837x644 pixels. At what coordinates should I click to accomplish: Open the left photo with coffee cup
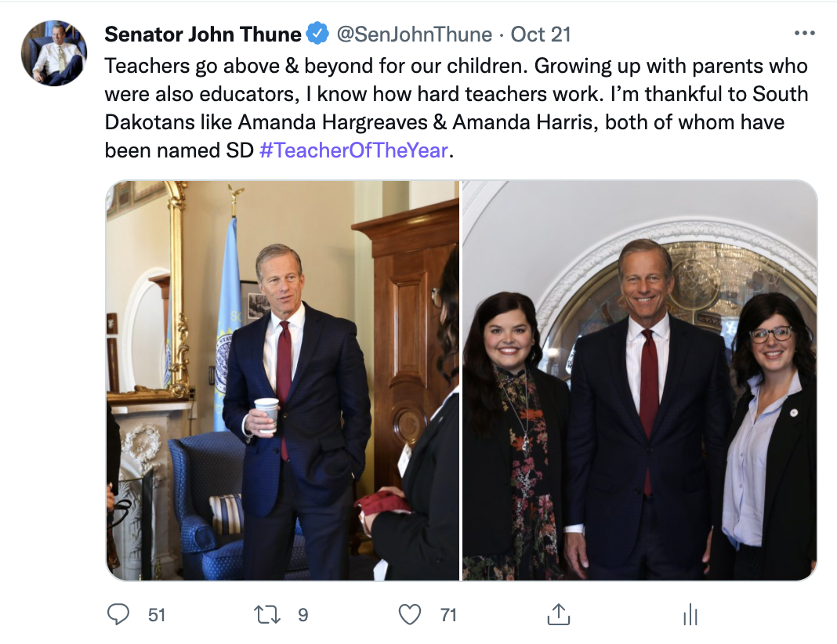[282, 381]
